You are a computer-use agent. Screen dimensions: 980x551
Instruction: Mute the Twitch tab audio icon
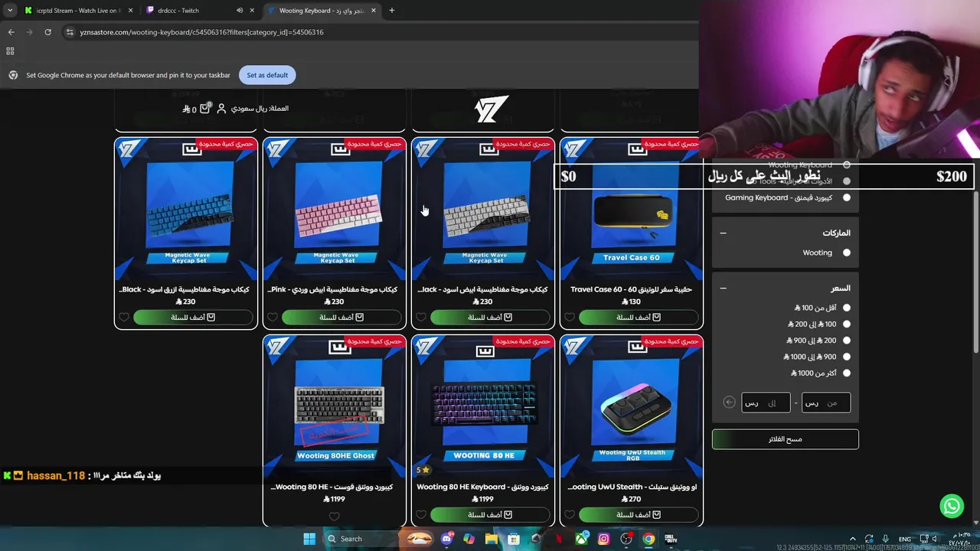click(x=240, y=11)
